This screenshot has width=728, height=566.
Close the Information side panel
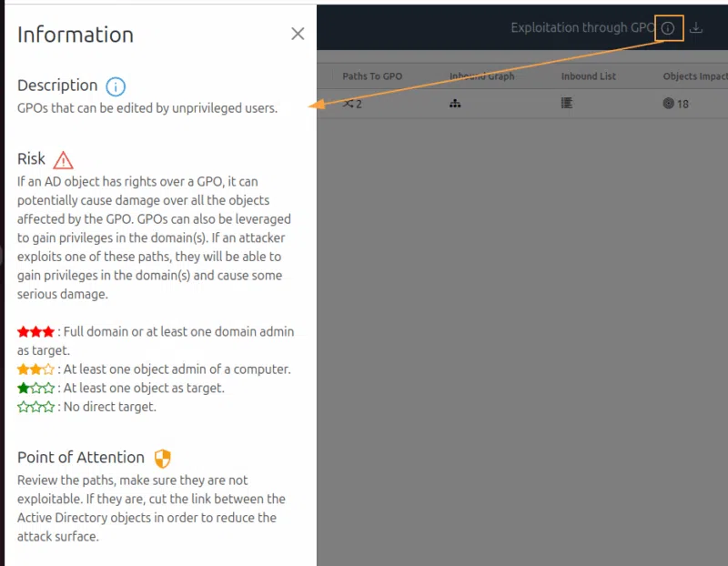click(298, 34)
